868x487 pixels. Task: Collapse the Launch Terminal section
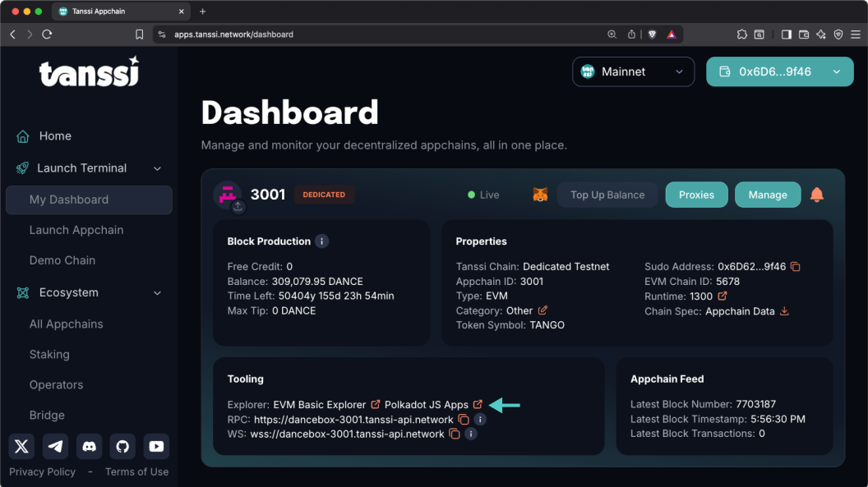[157, 168]
